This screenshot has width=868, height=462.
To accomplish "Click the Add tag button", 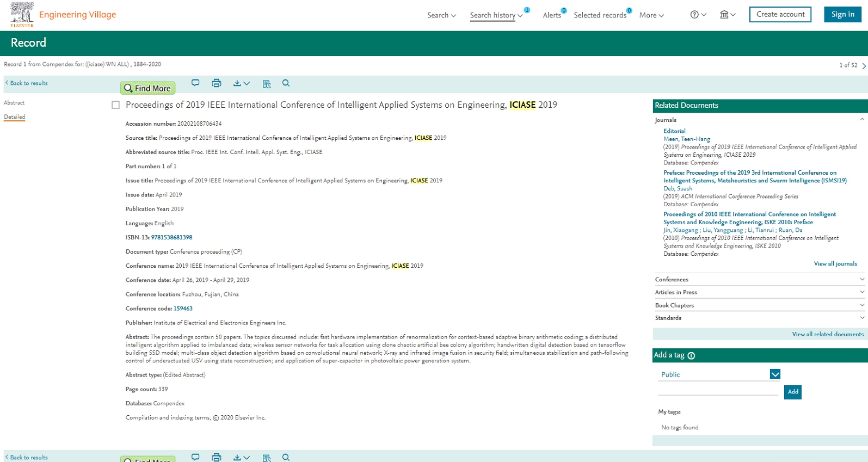I will 792,392.
